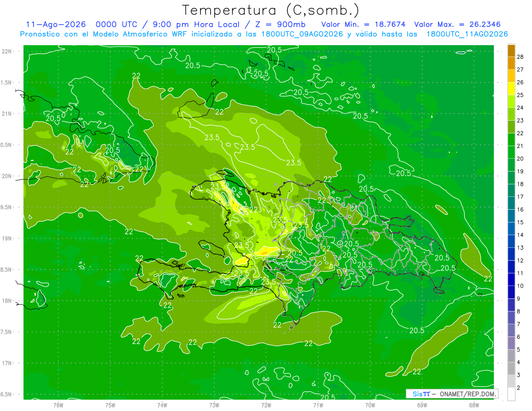Click the legend scale value "18"
This screenshot has width=532, height=411.
[520, 184]
